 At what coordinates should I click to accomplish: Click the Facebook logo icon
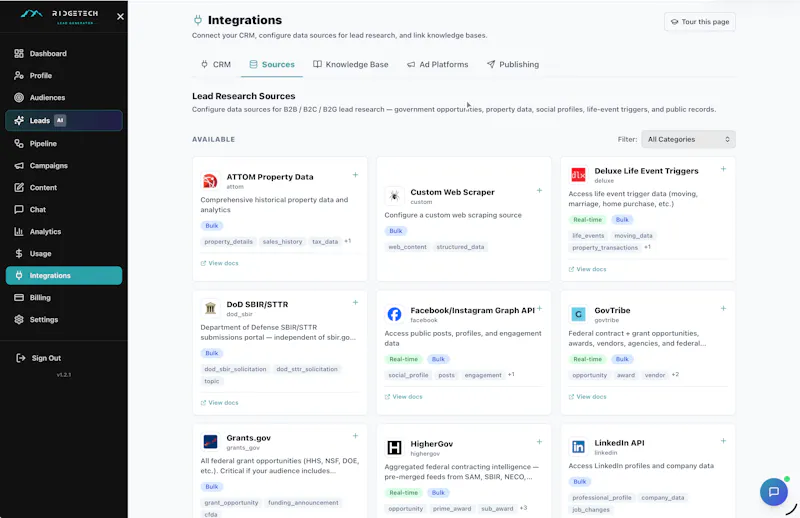point(394,314)
